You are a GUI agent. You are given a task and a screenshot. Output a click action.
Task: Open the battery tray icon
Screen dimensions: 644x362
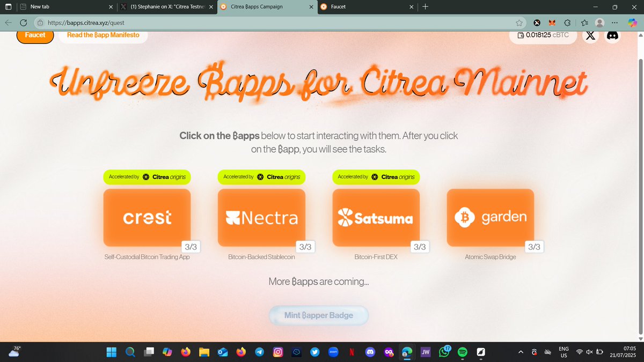(x=600, y=352)
